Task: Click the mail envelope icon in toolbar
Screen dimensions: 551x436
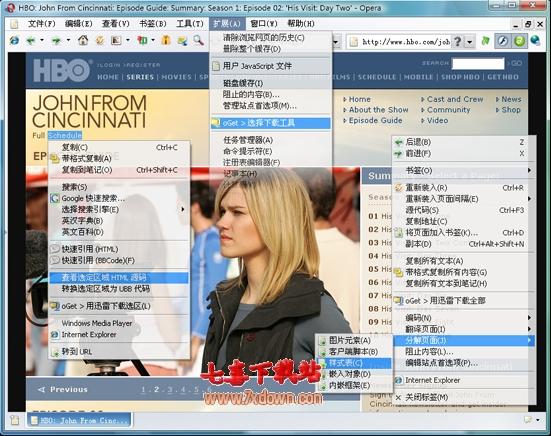Action: click(182, 41)
